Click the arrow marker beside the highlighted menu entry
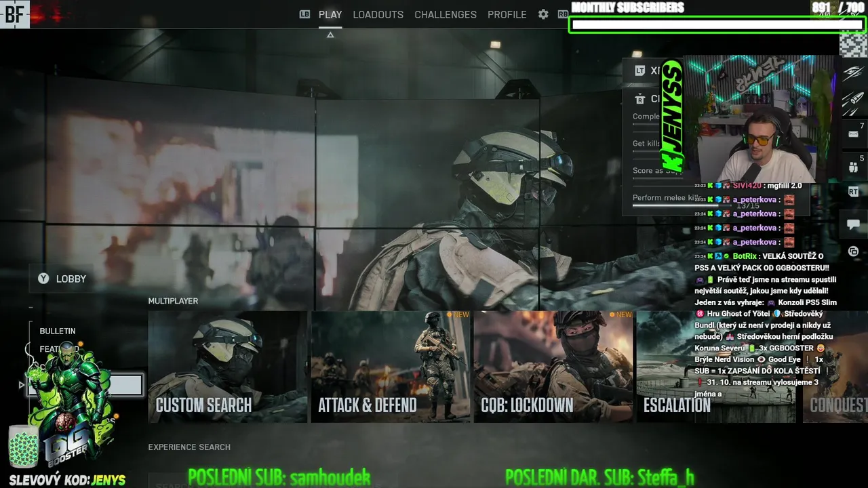 coord(21,385)
